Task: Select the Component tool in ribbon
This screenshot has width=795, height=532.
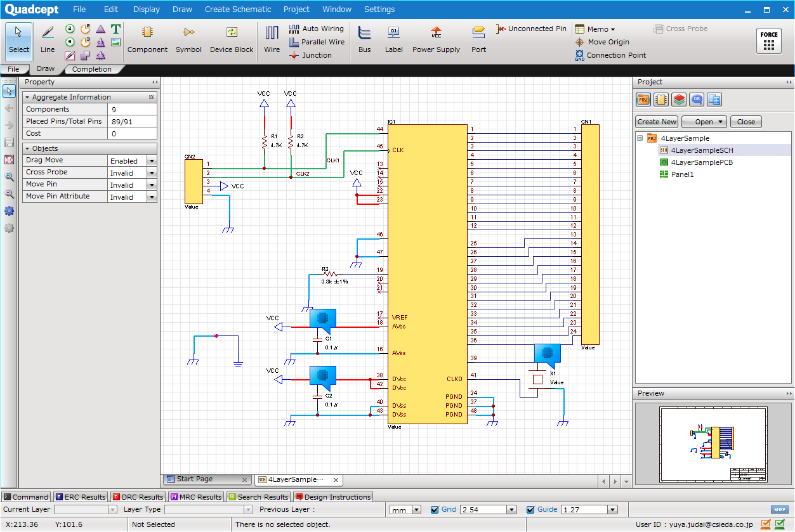Action: click(147, 39)
